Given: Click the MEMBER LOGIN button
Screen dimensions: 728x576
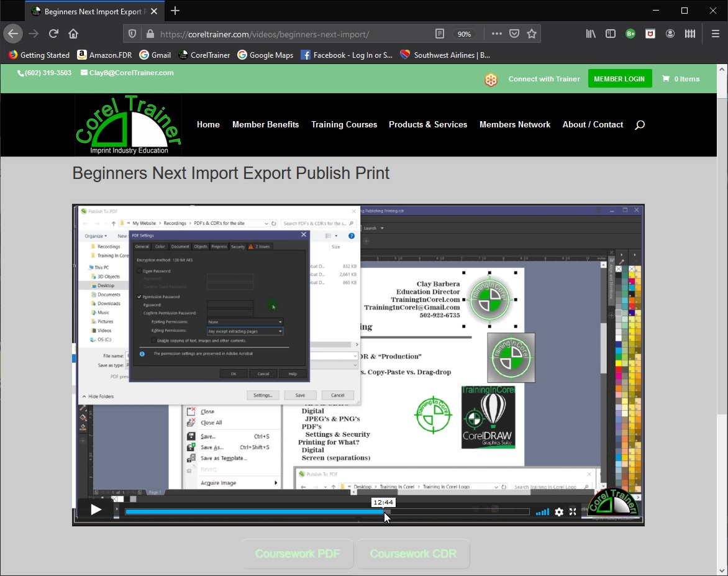Looking at the screenshot, I should (x=619, y=78).
